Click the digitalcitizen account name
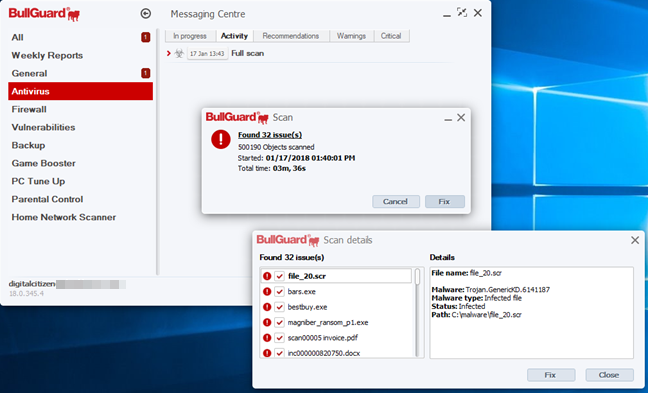Screen dimensions: 648x393 tap(32, 284)
